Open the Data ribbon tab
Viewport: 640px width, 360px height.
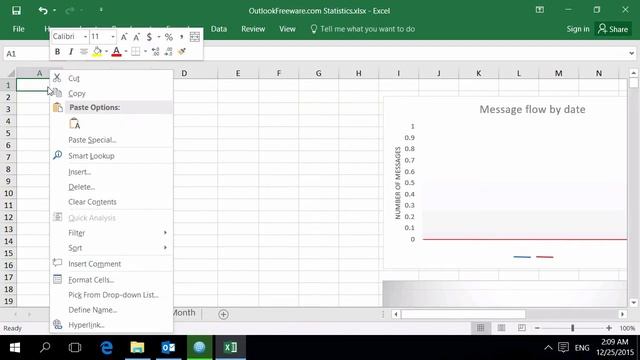tap(219, 29)
